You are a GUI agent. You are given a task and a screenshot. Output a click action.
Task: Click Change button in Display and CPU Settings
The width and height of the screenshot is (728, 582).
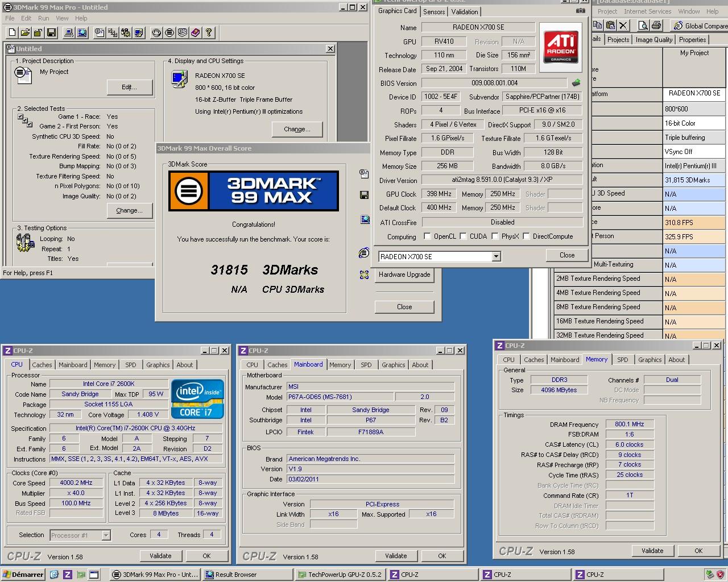(297, 129)
